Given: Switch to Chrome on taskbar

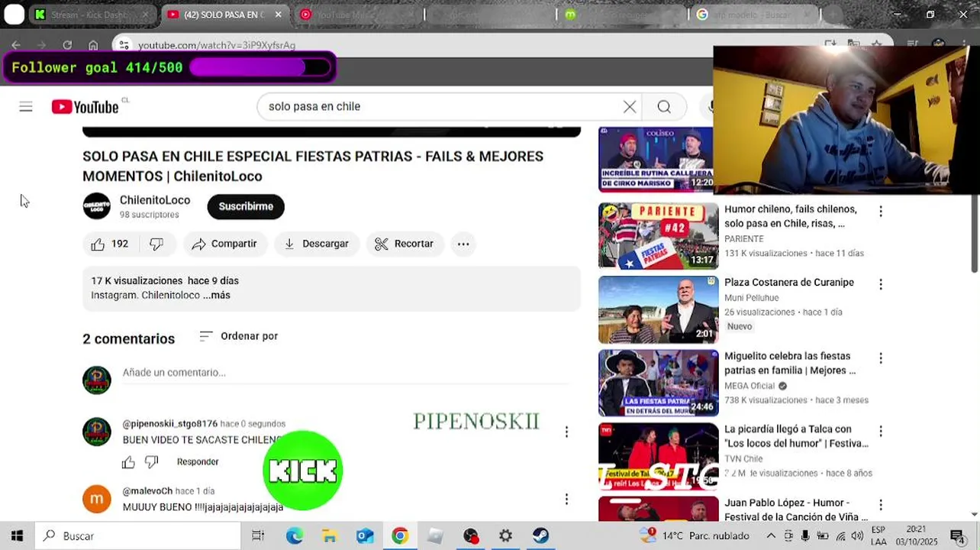Looking at the screenshot, I should 400,536.
